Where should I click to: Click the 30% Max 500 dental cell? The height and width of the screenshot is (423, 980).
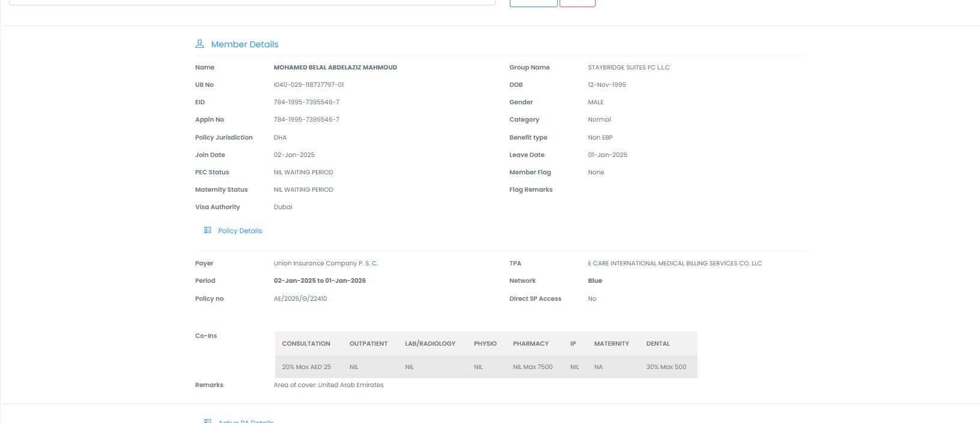(666, 367)
